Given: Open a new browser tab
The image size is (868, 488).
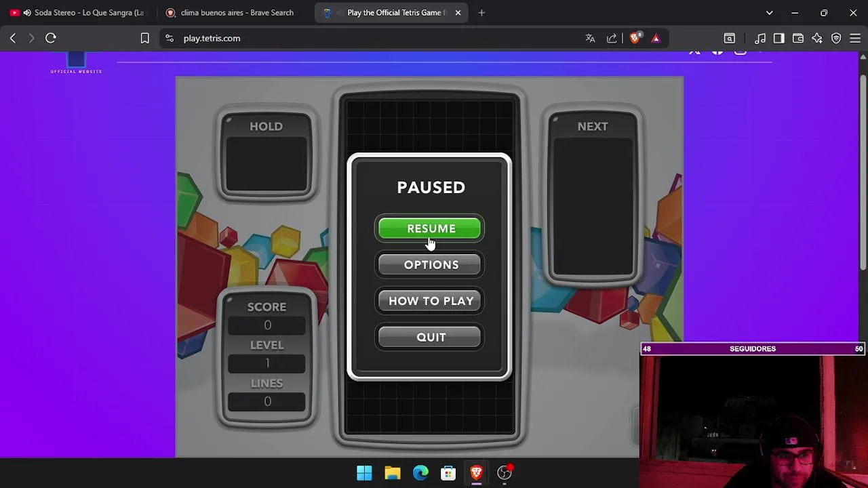Looking at the screenshot, I should [x=481, y=13].
